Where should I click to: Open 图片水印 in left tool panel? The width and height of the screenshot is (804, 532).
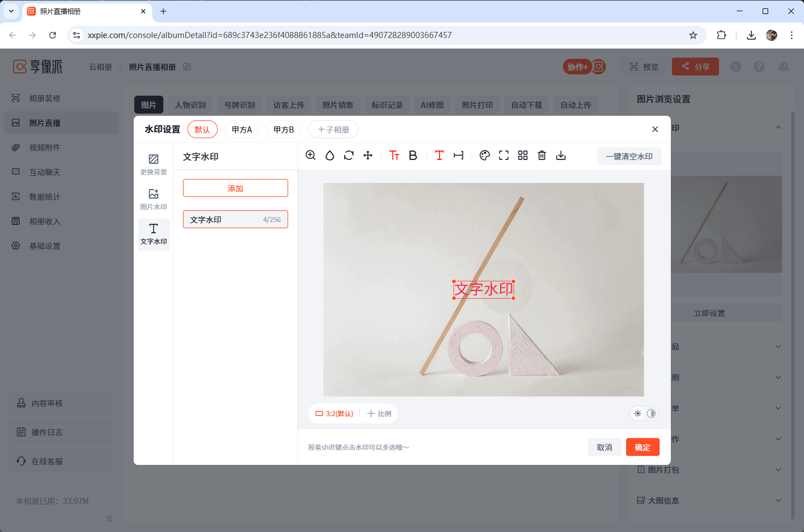click(x=153, y=199)
